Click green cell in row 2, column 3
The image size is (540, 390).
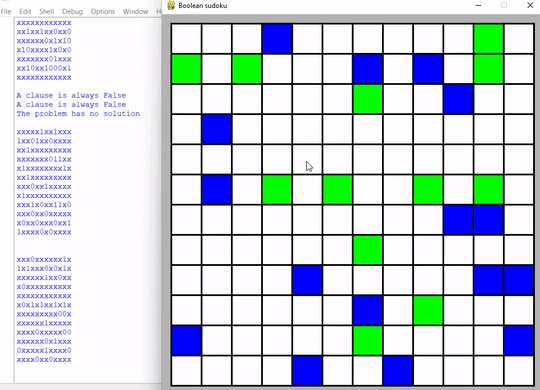[x=247, y=69]
